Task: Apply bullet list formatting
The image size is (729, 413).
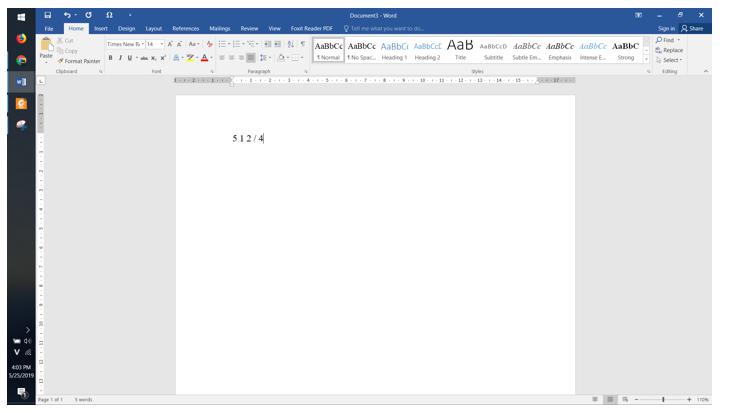Action: 225,45
